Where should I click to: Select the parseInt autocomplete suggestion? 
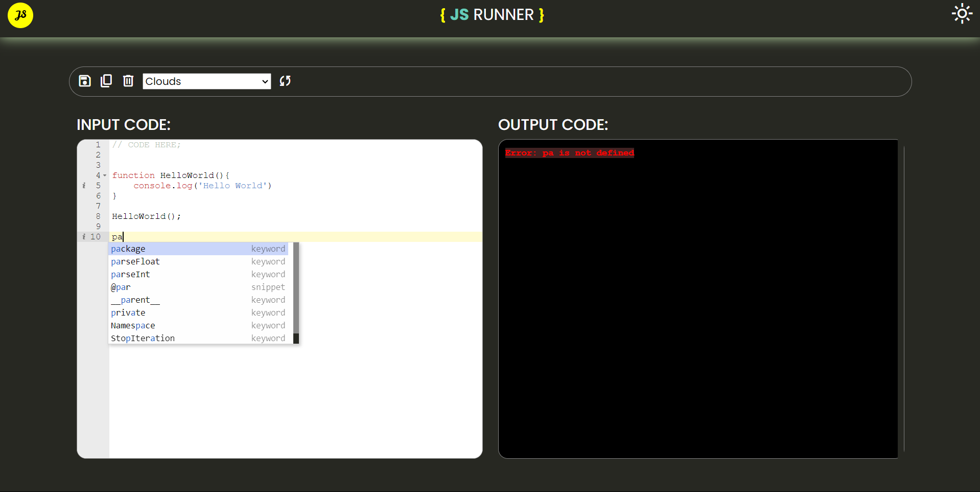pos(199,274)
